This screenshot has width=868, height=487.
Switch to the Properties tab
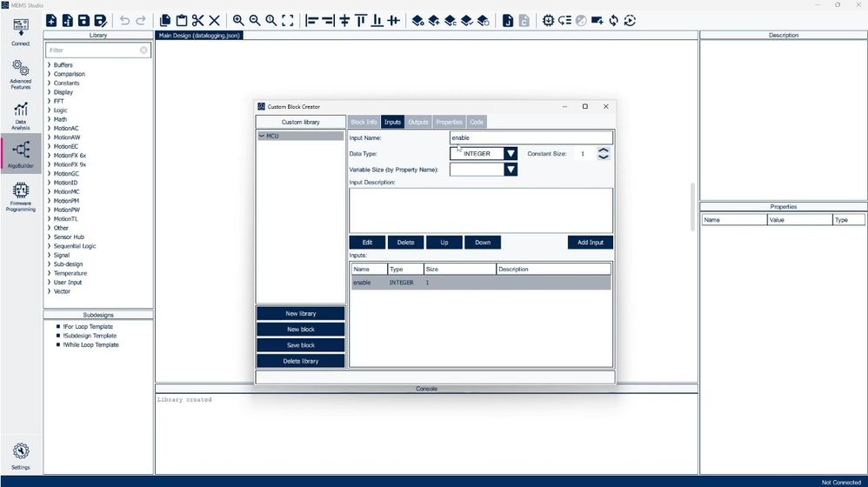(449, 122)
